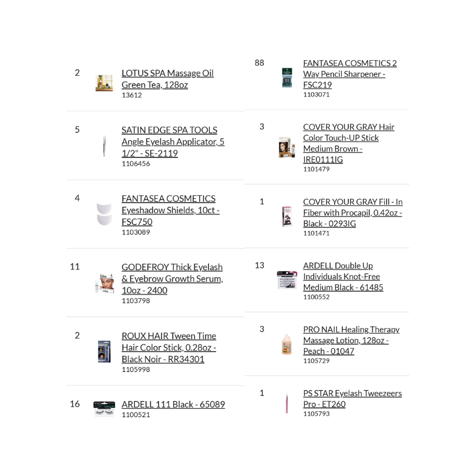Click the PRO NAIL Massage Lotion jug image
Screen dimensions: 476x476
287,345
